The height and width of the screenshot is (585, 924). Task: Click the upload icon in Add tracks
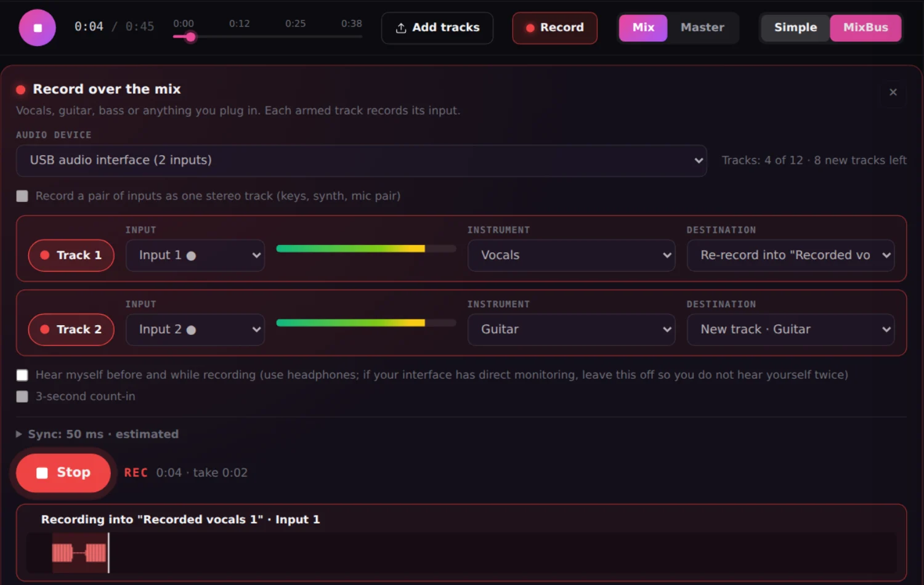point(401,28)
